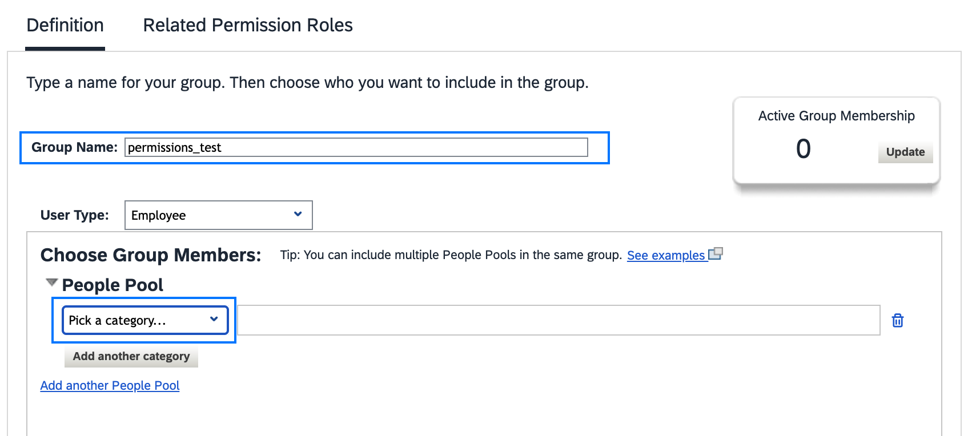This screenshot has height=436, width=980.
Task: Open the Pick a category dropdown
Action: 145,320
